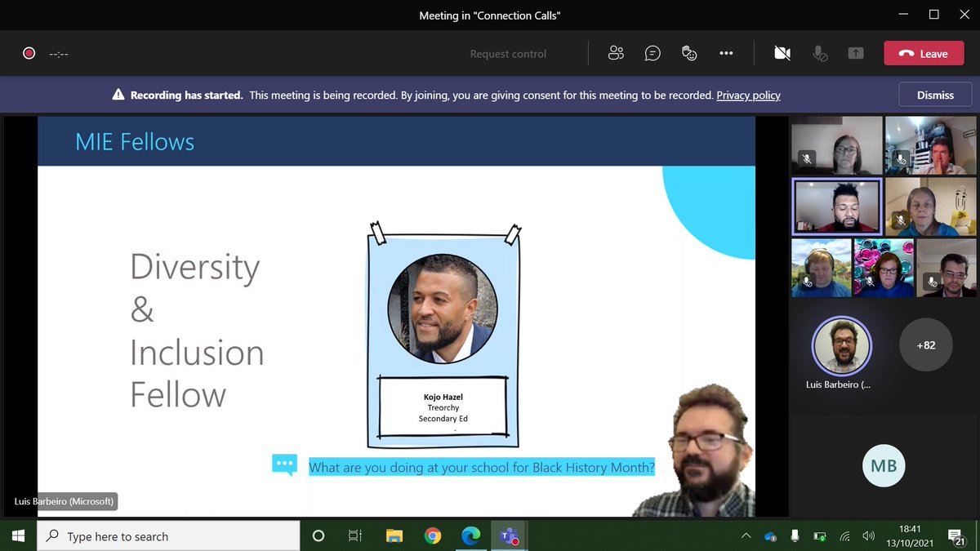Open File Explorer from the taskbar
This screenshot has width=980, height=551.
(x=394, y=535)
